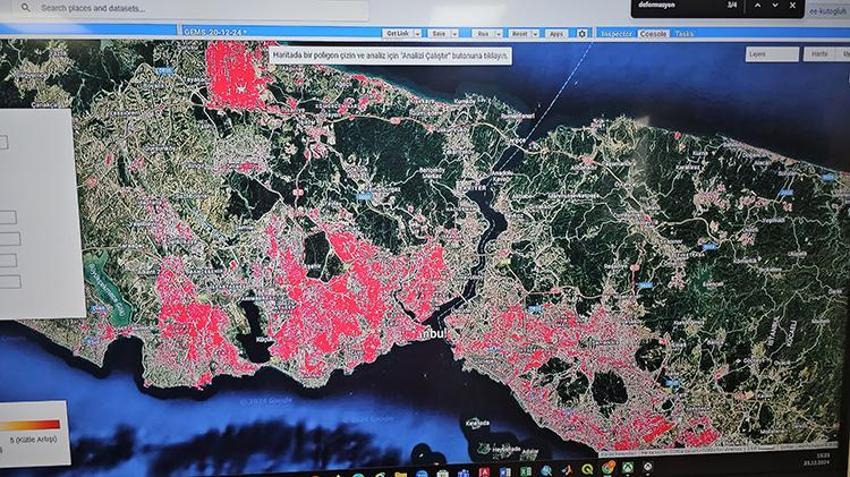Image resolution: width=850 pixels, height=477 pixels.
Task: Expand the Save dropdown arrow
Action: pos(454,34)
